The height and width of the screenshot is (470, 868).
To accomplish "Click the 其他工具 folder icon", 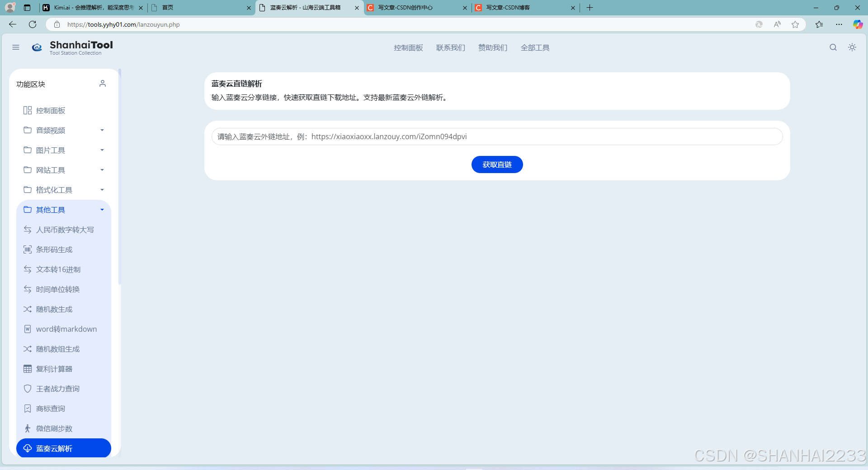I will [28, 210].
